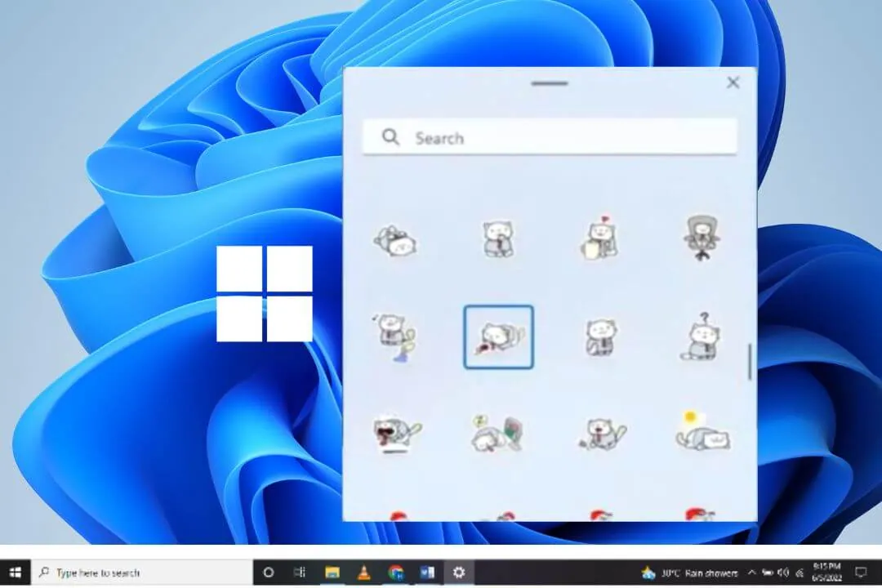
Task: Open Task View on the taskbar
Action: pyautogui.click(x=300, y=572)
